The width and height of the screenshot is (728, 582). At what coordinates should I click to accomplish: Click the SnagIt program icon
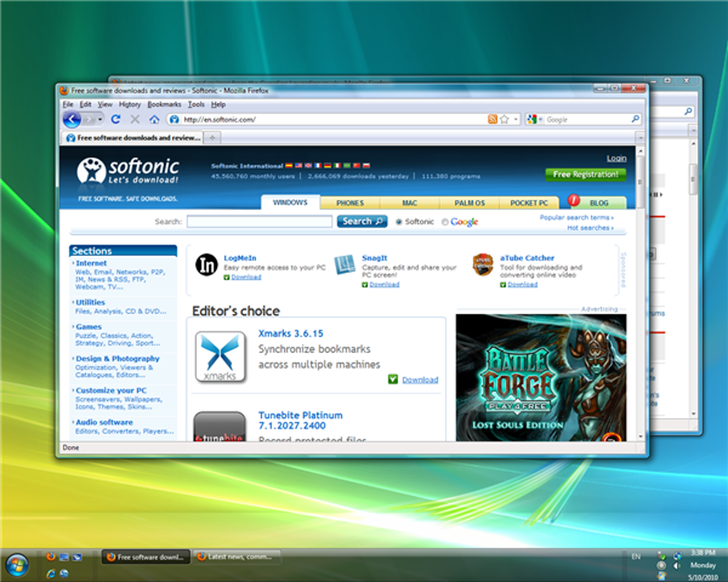click(x=345, y=265)
